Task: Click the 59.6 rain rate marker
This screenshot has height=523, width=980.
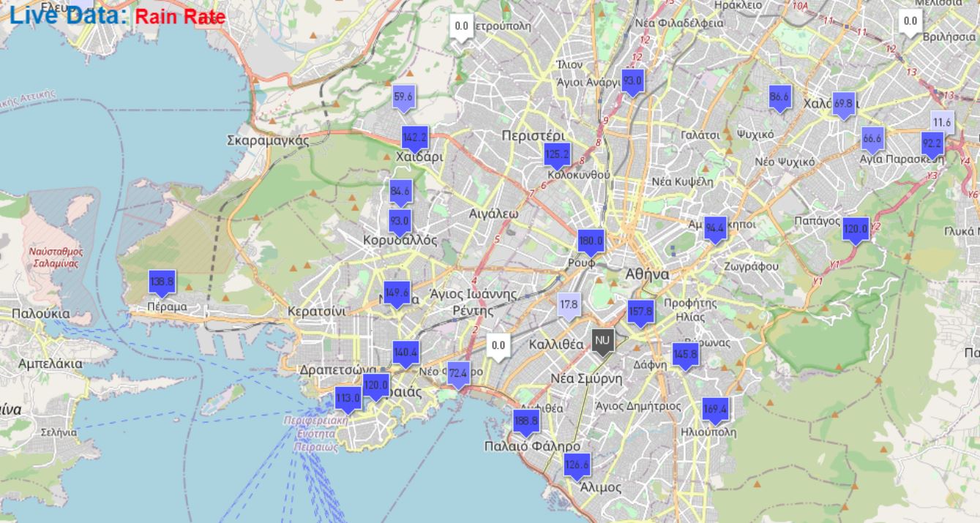Action: pos(403,97)
